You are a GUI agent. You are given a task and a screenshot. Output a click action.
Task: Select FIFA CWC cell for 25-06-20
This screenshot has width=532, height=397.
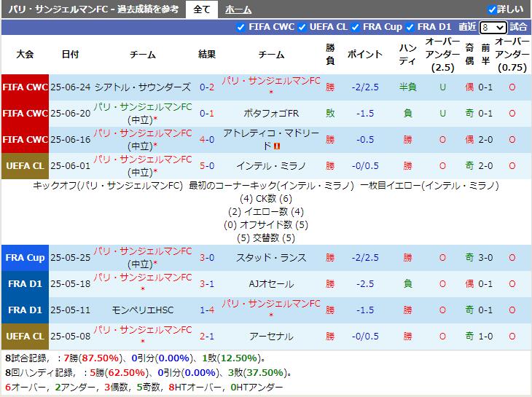(25, 113)
